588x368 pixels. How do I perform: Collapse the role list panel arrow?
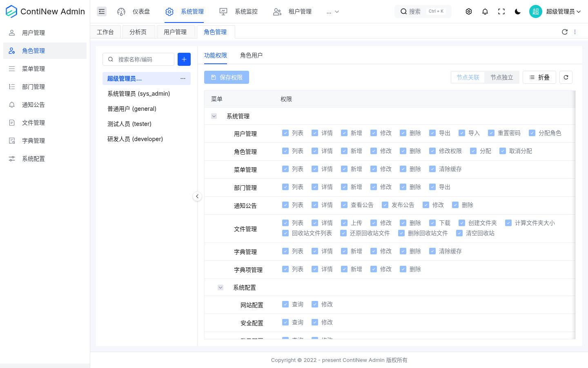pyautogui.click(x=197, y=196)
